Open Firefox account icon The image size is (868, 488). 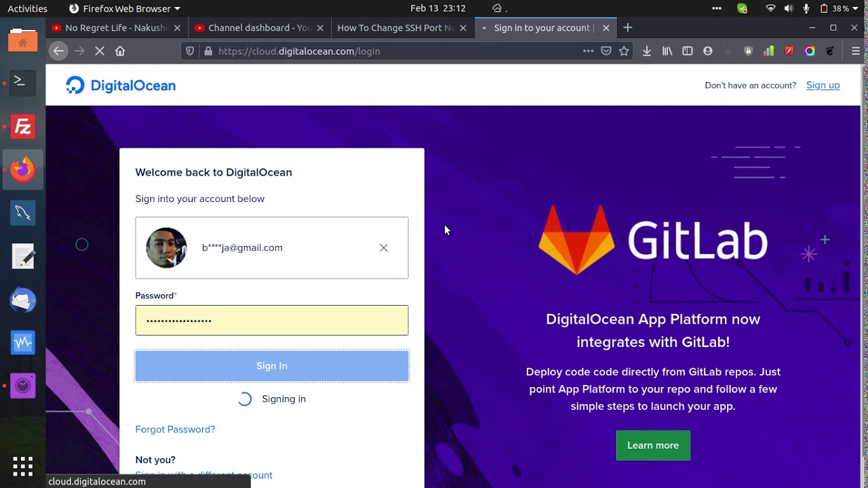tap(708, 51)
